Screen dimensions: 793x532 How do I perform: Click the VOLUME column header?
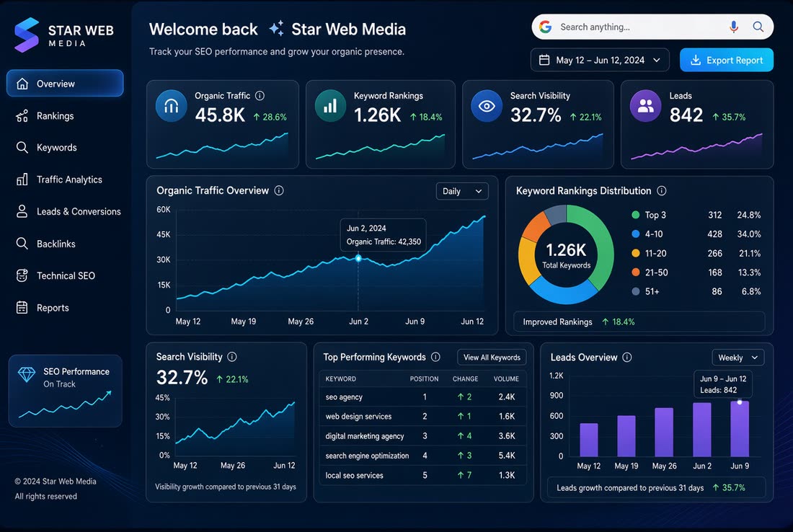pos(506,378)
